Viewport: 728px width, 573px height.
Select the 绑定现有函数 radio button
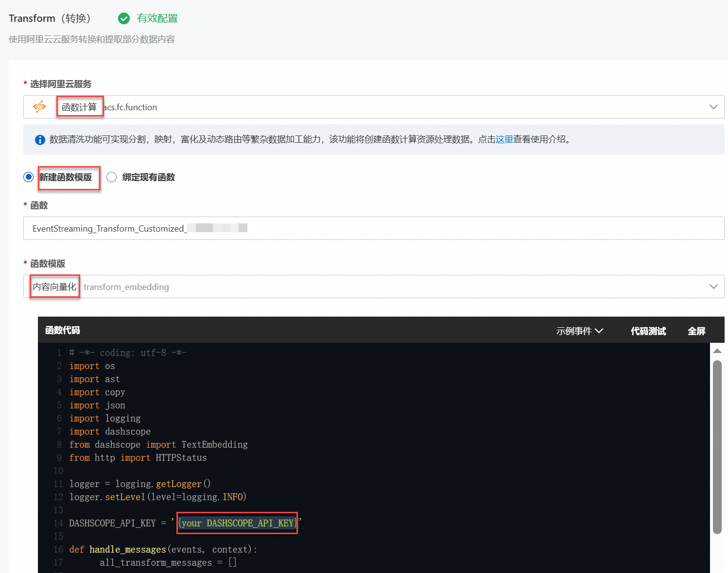coord(112,177)
